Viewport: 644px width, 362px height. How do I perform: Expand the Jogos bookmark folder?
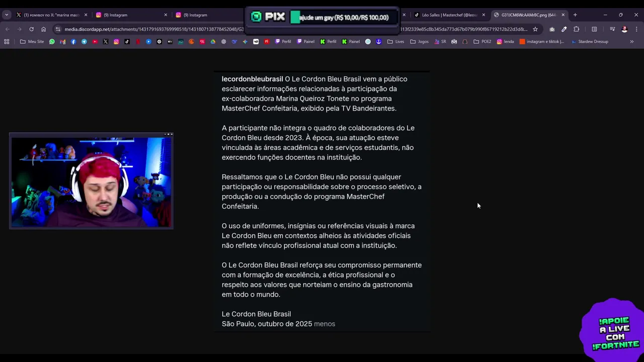click(419, 42)
